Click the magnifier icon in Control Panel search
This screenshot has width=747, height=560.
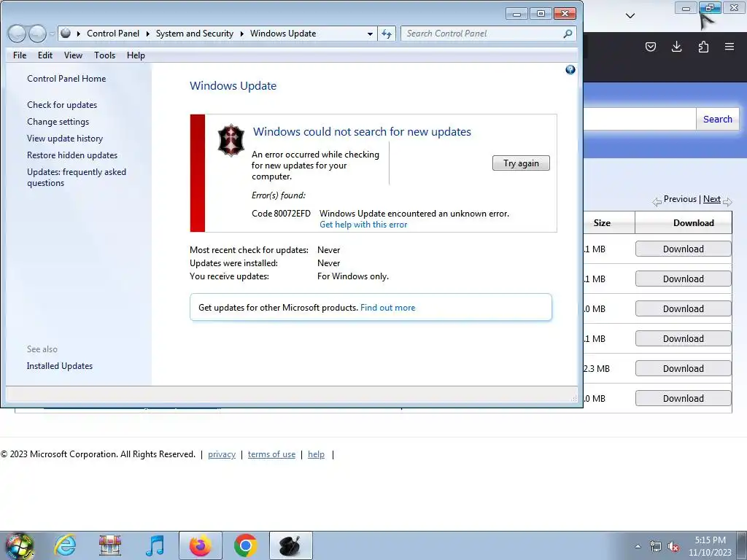coord(568,34)
